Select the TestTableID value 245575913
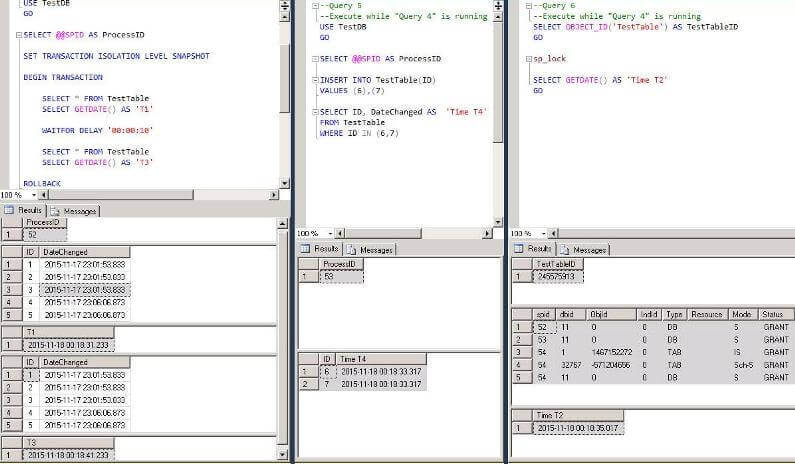Screen dimensions: 795x464 (x=558, y=276)
